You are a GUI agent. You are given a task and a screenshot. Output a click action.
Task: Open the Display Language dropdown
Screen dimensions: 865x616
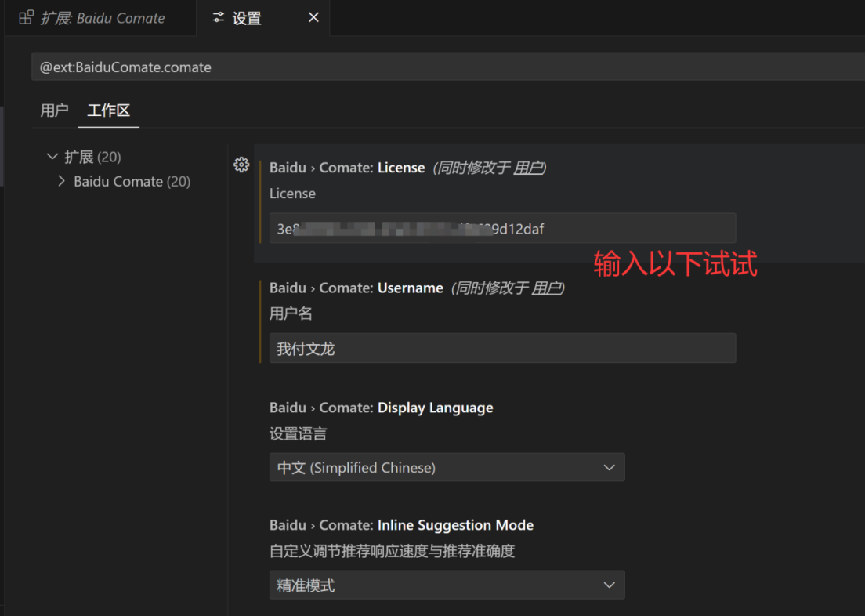(447, 468)
